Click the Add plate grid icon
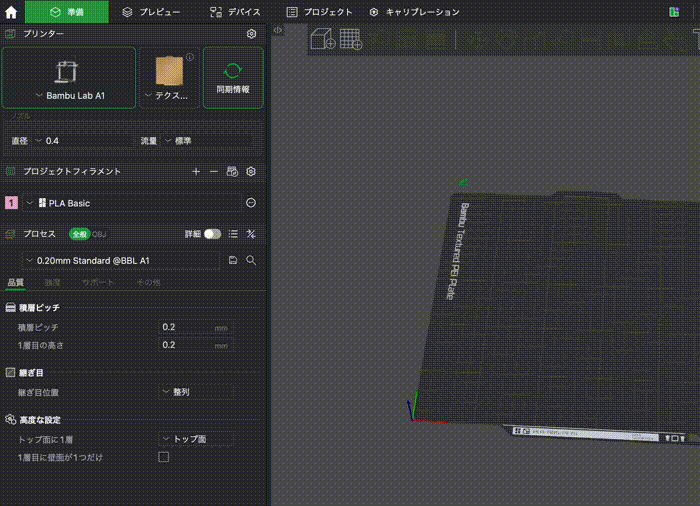700x506 pixels. tap(350, 39)
